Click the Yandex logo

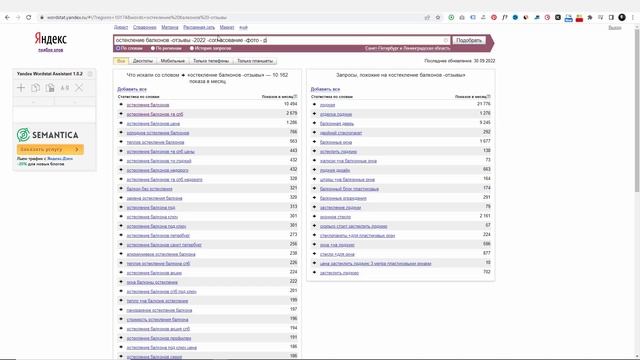pyautogui.click(x=51, y=39)
